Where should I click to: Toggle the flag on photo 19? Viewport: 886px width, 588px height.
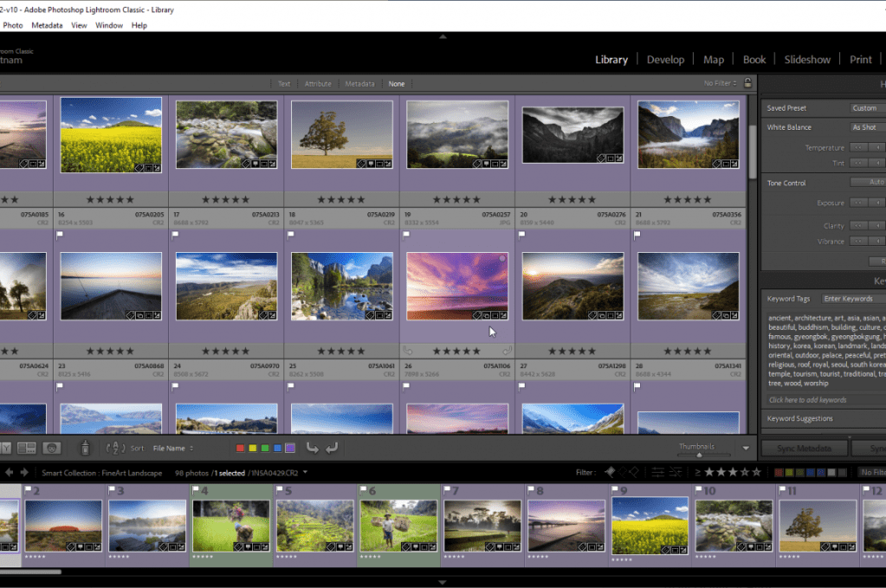pos(407,234)
